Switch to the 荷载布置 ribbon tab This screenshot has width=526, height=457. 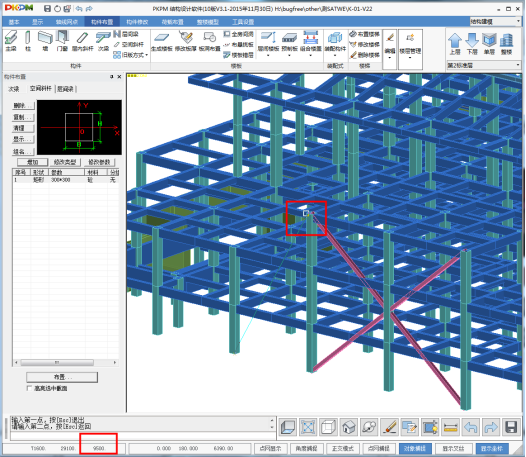pos(172,22)
